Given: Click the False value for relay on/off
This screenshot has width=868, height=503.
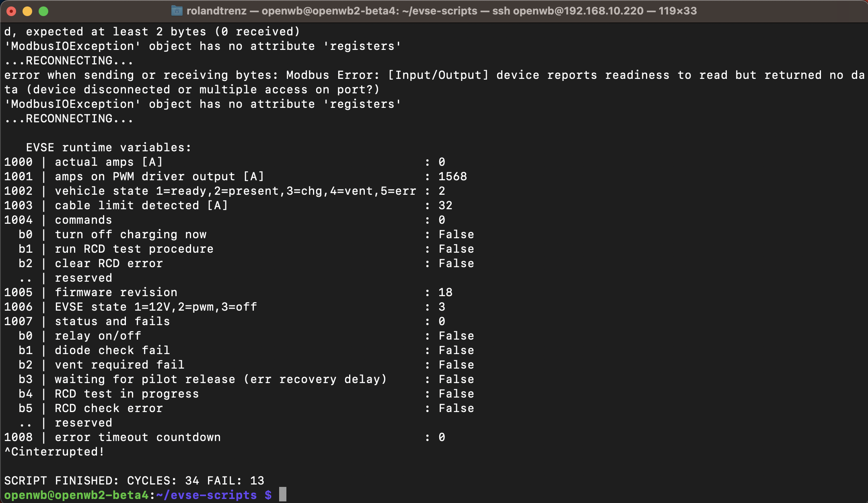Looking at the screenshot, I should [456, 336].
